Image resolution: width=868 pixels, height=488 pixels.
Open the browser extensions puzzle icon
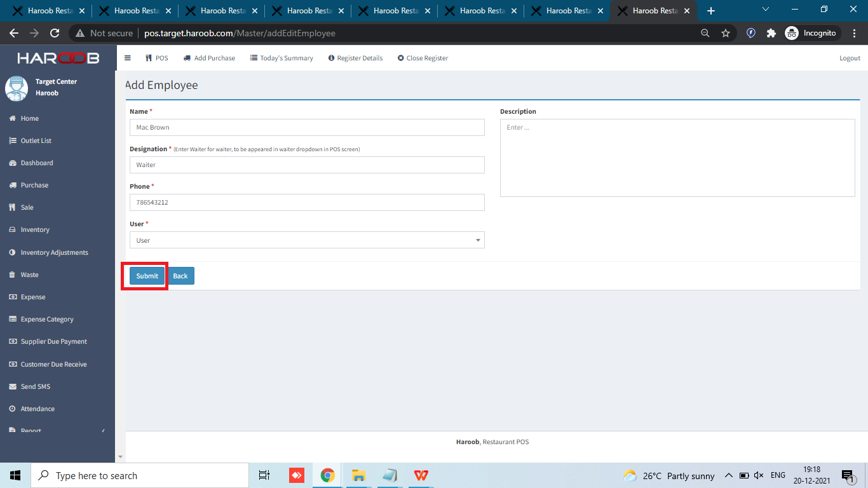pos(771,33)
